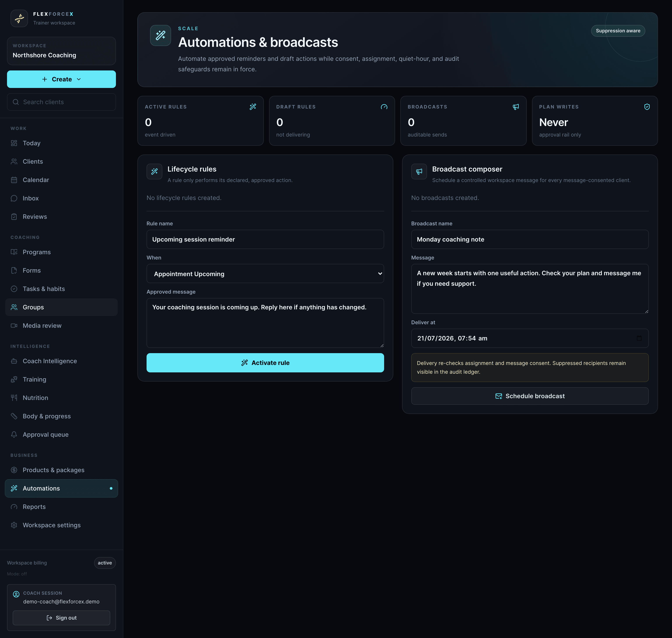Click the megaphone icon in Broadcasts card
This screenshot has width=672, height=638.
tap(516, 107)
